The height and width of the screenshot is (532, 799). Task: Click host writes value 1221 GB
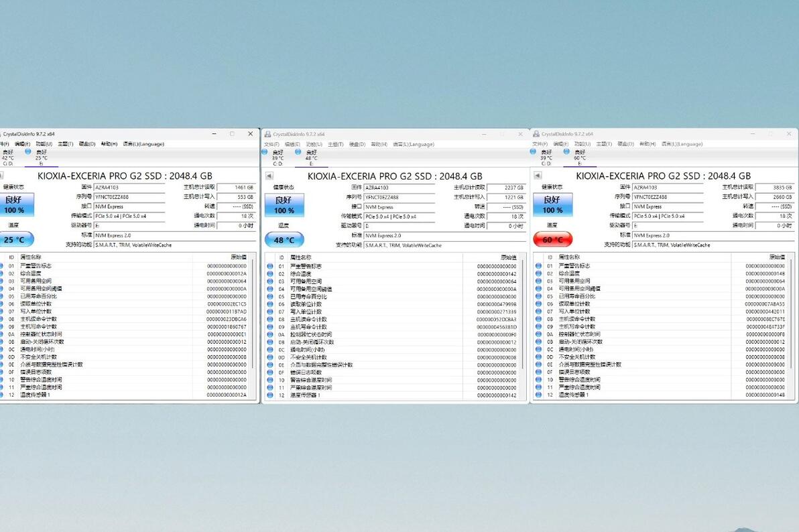(505, 197)
